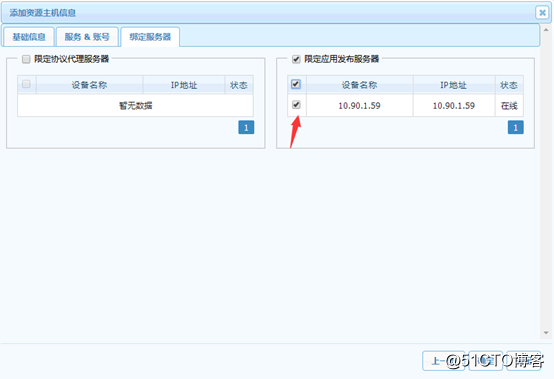Close the 添加资源主机信息 dialog
The height and width of the screenshot is (379, 554).
coord(542,13)
